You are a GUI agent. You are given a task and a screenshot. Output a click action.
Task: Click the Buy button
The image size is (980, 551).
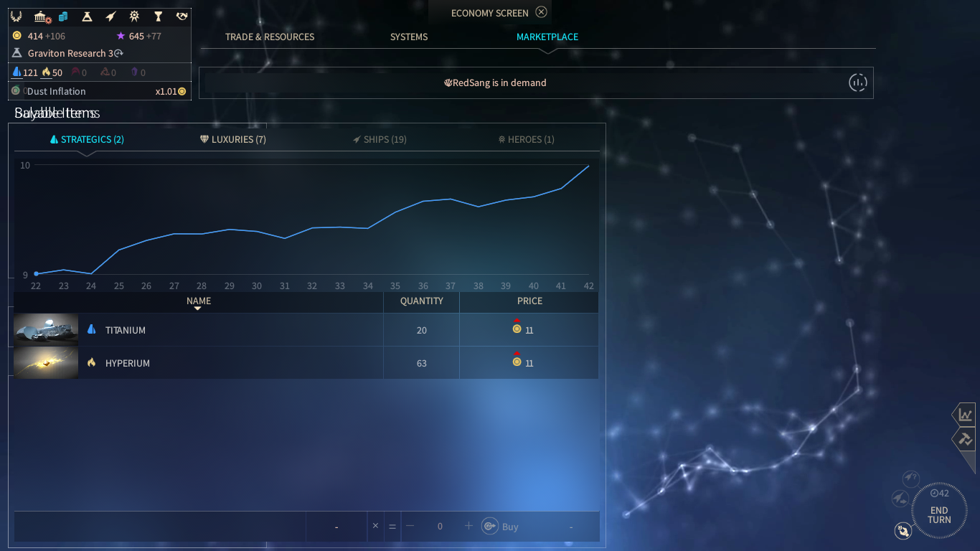501,527
